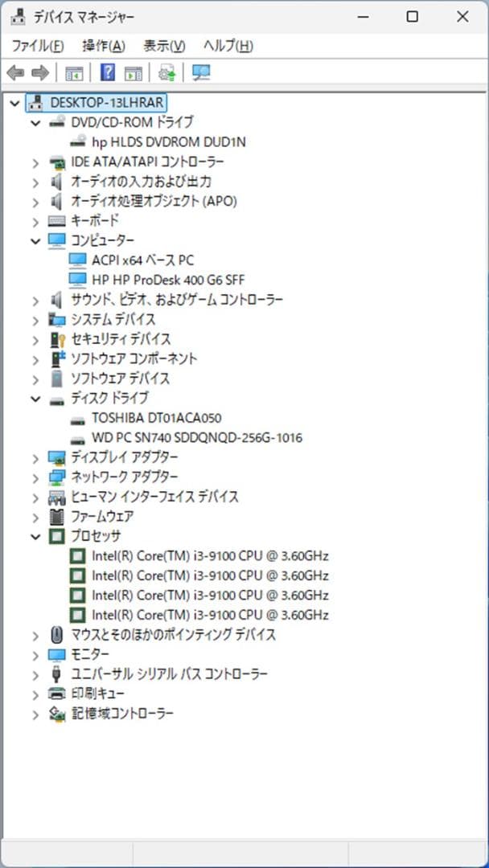Click the ヒューマン インターフェイス デバイス icon
This screenshot has height=868, width=489.
57,497
